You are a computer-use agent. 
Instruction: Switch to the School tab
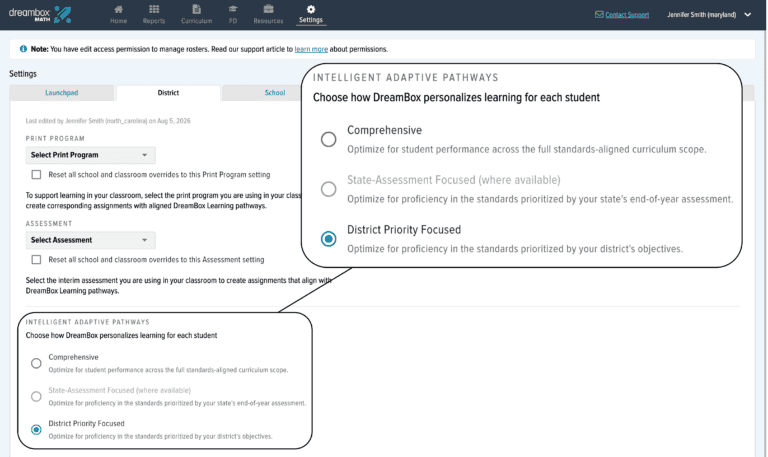[x=274, y=93]
